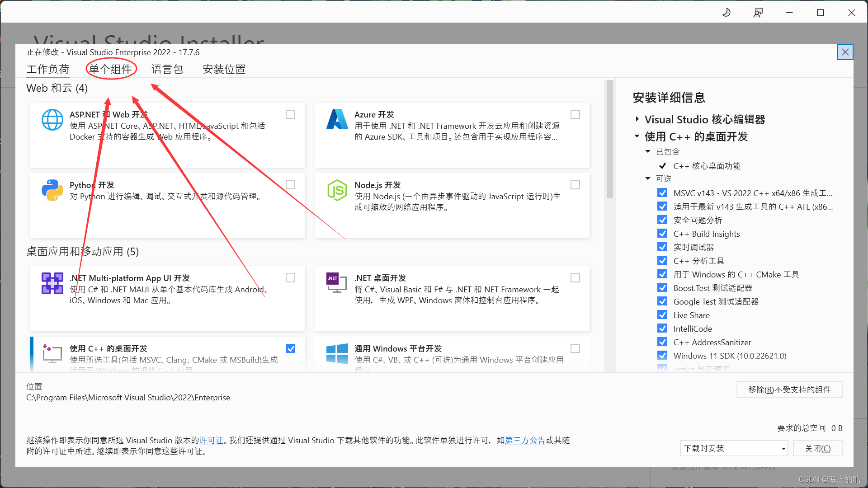This screenshot has height=488, width=868.
Task: Click the .NET desktop development icon
Action: coord(337,283)
